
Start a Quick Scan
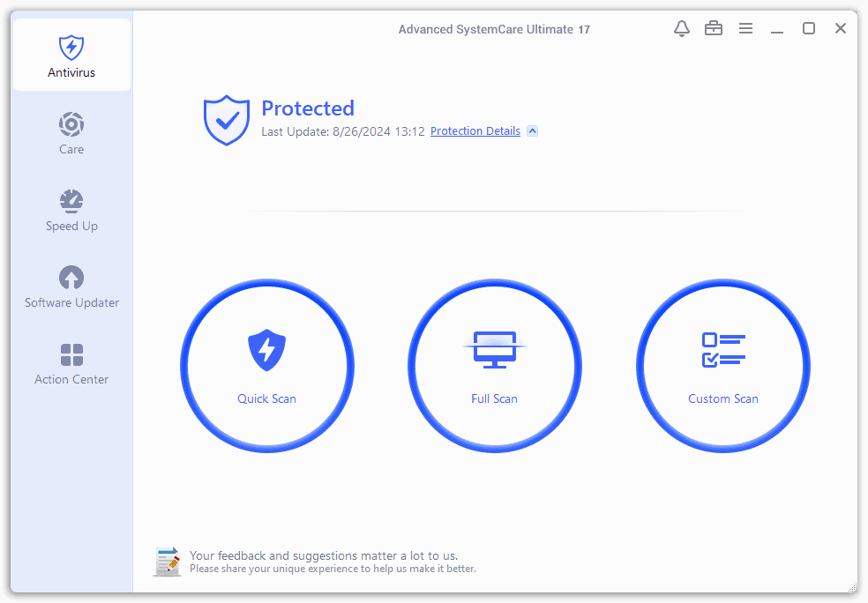pos(266,366)
